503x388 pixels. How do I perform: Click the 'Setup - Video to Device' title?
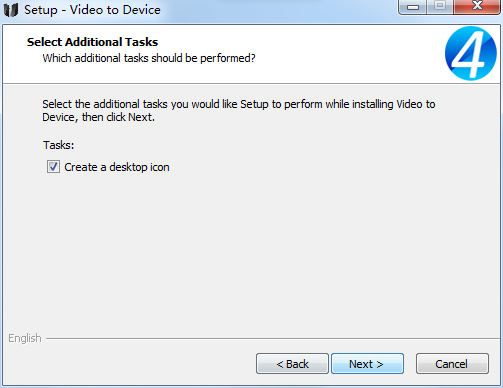92,10
